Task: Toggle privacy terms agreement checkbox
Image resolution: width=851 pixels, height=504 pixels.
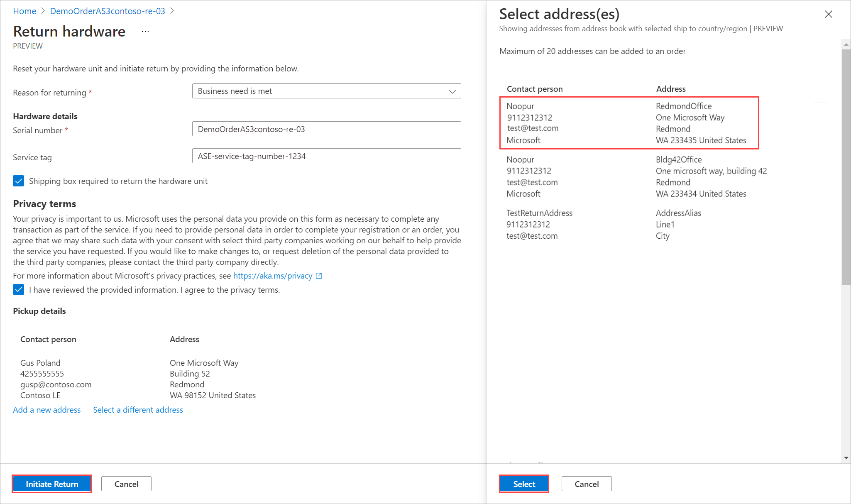Action: tap(19, 290)
